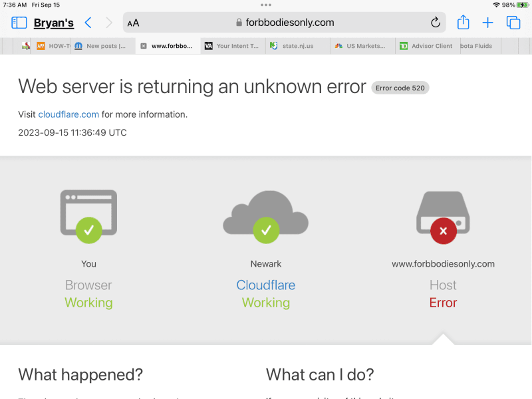Switch to the US Markets tab

pos(362,46)
